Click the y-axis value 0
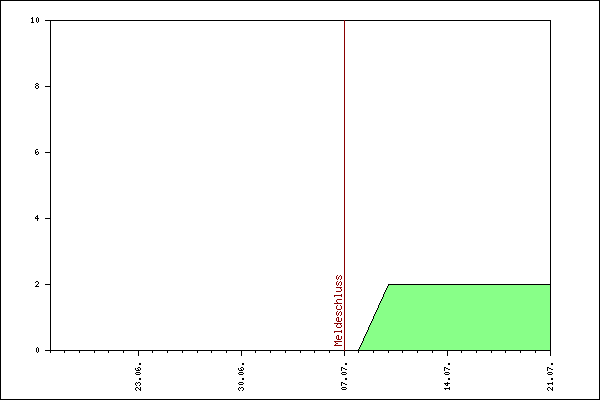This screenshot has width=600, height=400. pyautogui.click(x=38, y=350)
